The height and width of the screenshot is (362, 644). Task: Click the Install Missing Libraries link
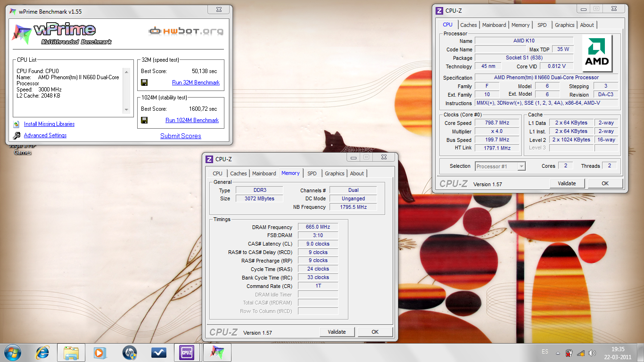tap(50, 124)
